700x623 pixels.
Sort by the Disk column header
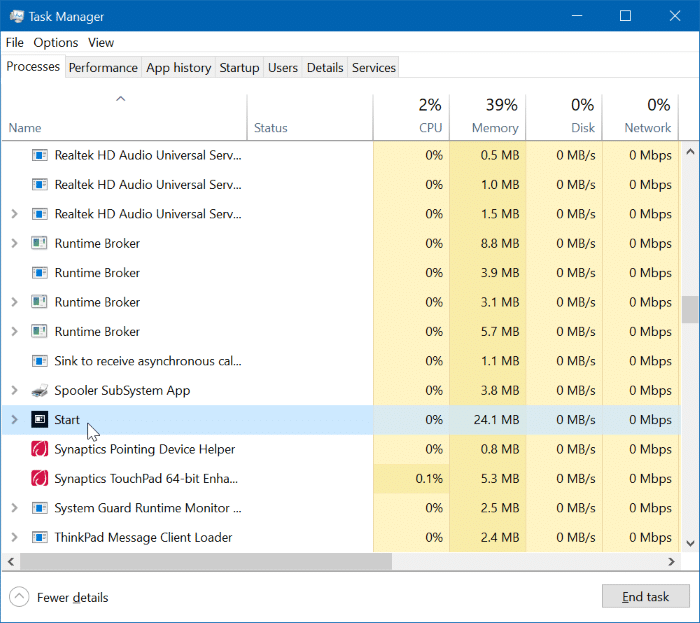(x=564, y=117)
